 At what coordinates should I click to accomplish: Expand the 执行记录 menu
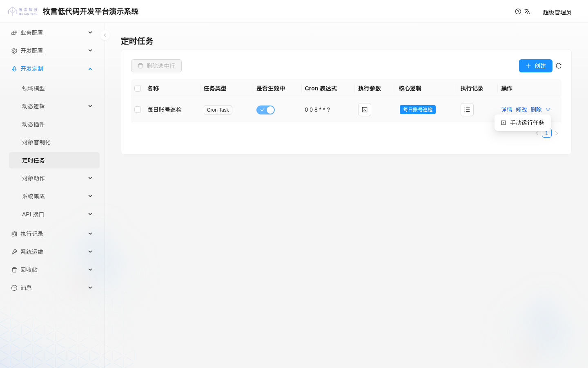90,234
